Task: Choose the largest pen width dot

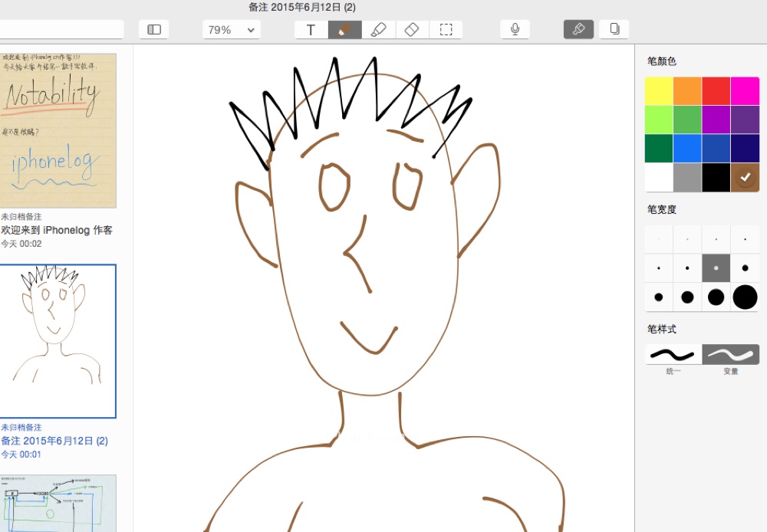Action: (x=745, y=297)
